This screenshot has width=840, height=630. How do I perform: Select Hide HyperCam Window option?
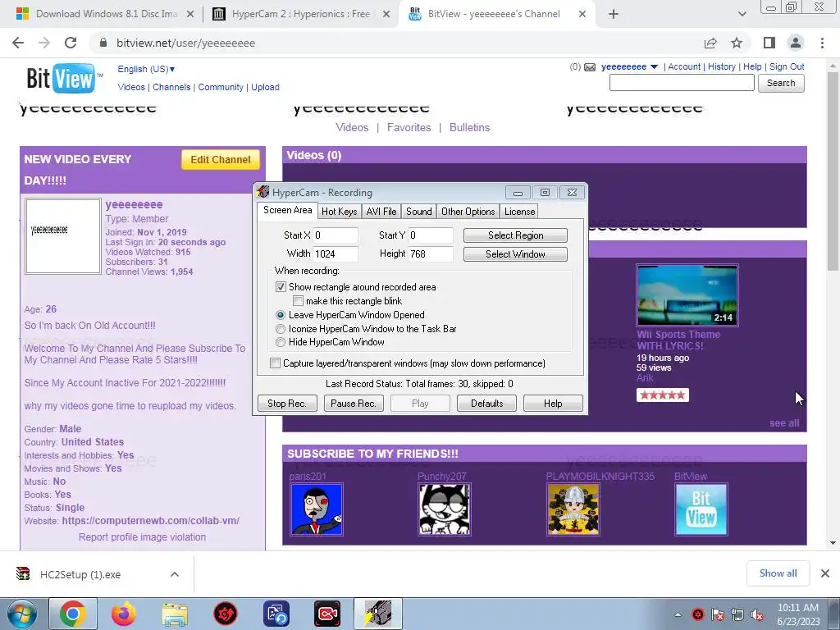[x=281, y=342]
